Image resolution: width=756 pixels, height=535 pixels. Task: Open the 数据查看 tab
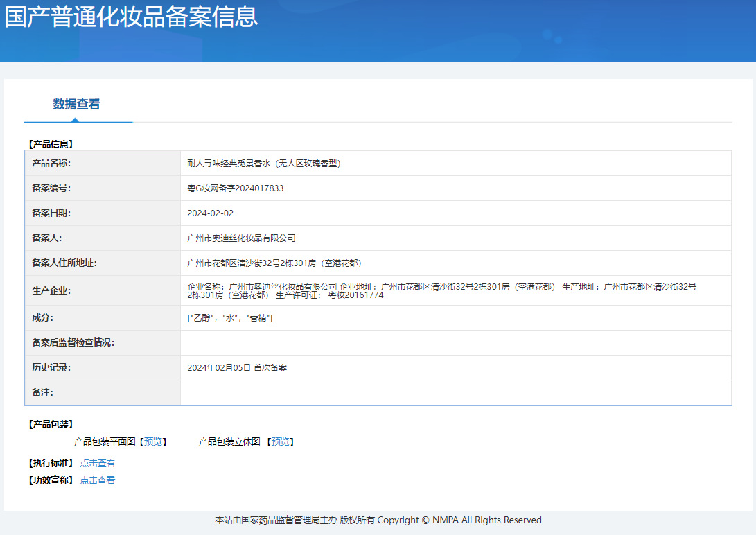[77, 104]
